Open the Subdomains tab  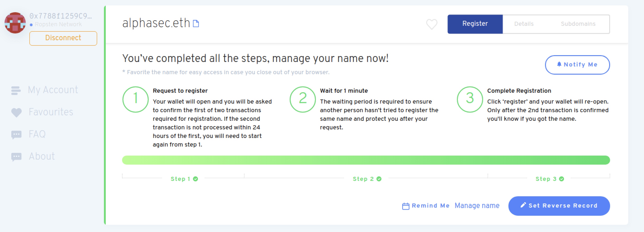point(578,24)
